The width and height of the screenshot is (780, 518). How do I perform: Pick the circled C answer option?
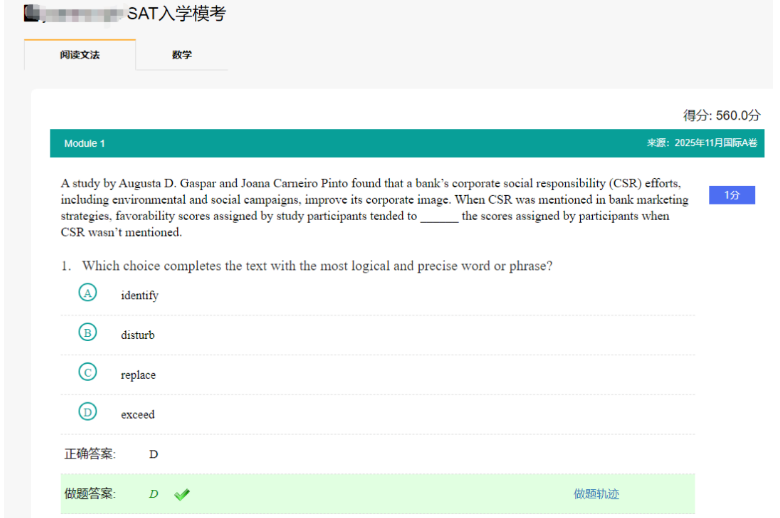88,373
